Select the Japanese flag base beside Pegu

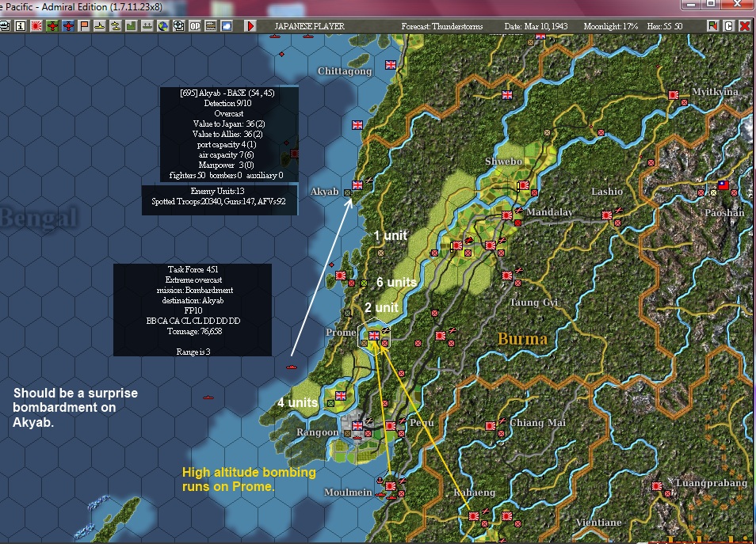391,425
